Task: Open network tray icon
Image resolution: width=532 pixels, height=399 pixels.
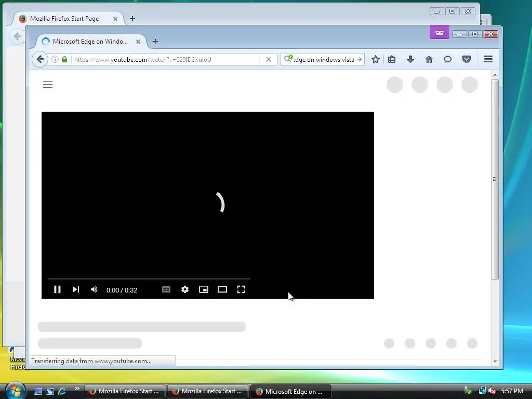Action: point(482,391)
